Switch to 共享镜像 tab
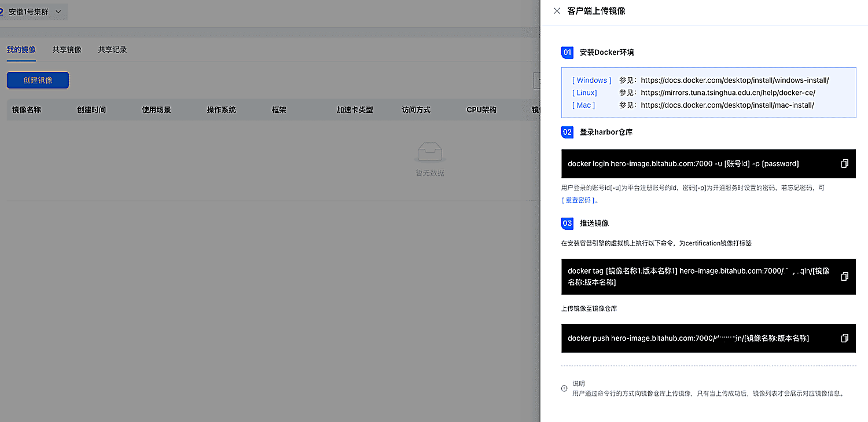 [x=67, y=50]
